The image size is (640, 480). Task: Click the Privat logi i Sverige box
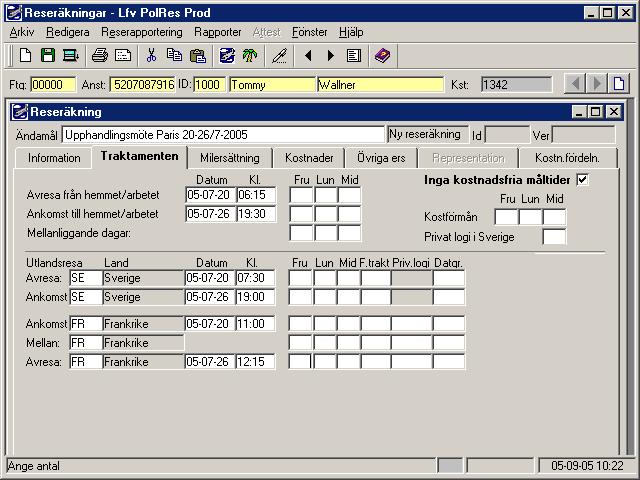[x=554, y=237]
